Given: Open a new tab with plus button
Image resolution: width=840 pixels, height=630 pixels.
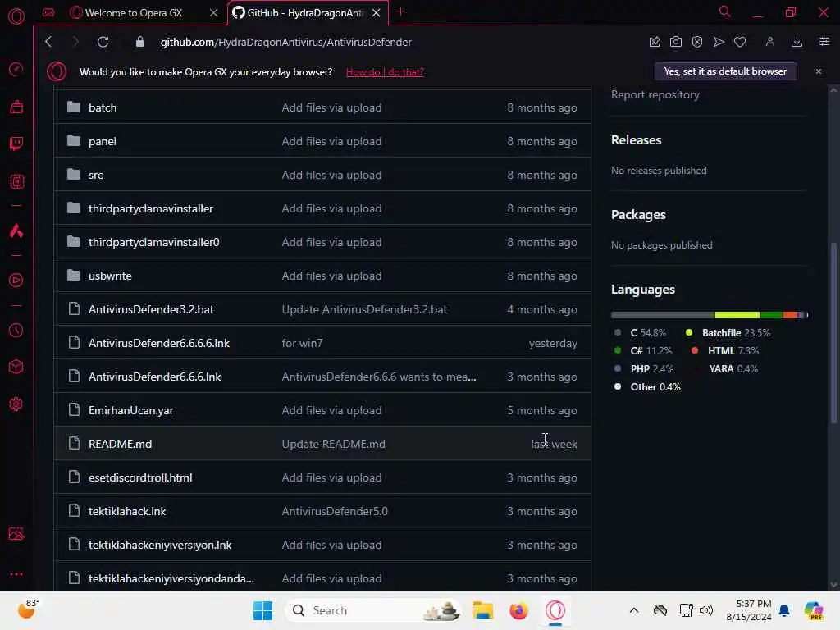Looking at the screenshot, I should [400, 11].
